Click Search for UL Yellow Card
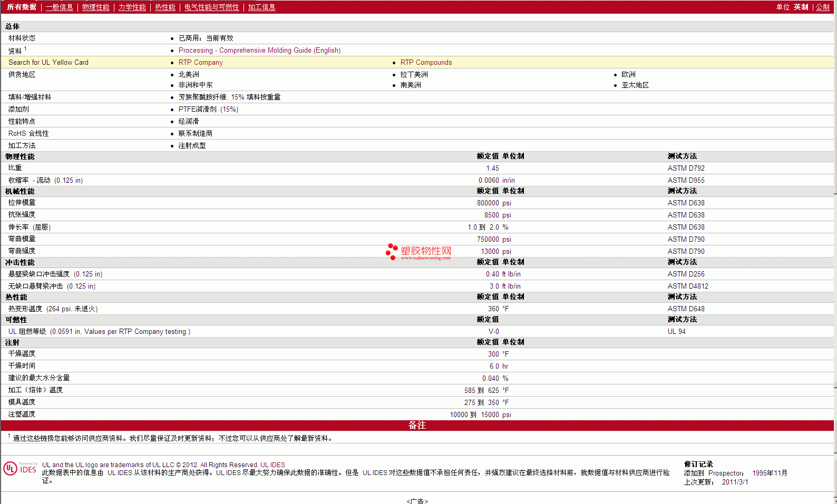Viewport: 837px width, 504px height. (x=48, y=63)
